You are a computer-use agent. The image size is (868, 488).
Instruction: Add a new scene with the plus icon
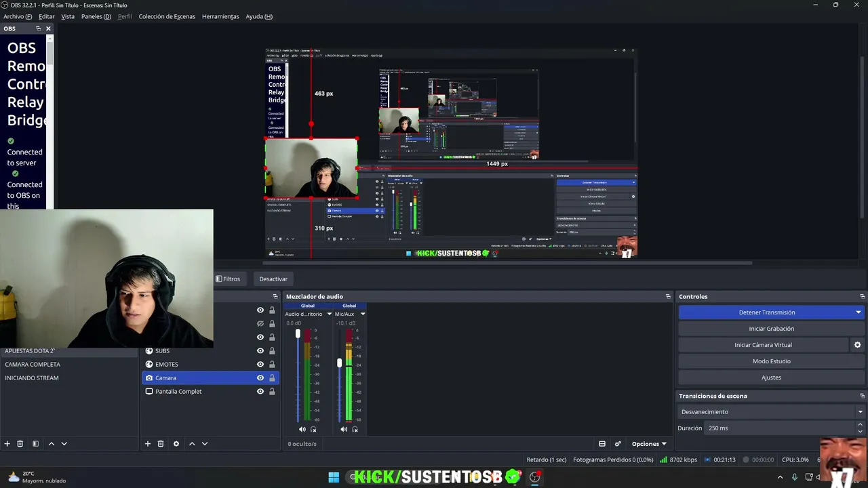coord(7,444)
